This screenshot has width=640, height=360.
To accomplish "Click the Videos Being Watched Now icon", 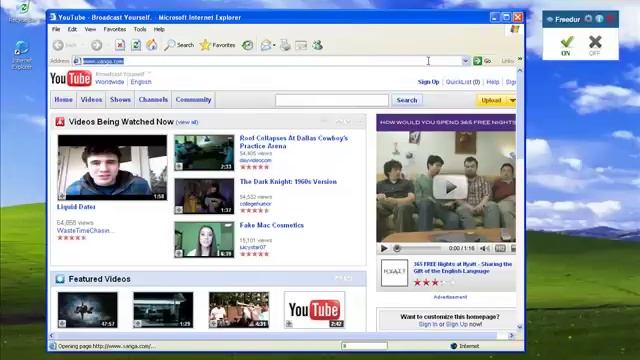I will pyautogui.click(x=60, y=122).
